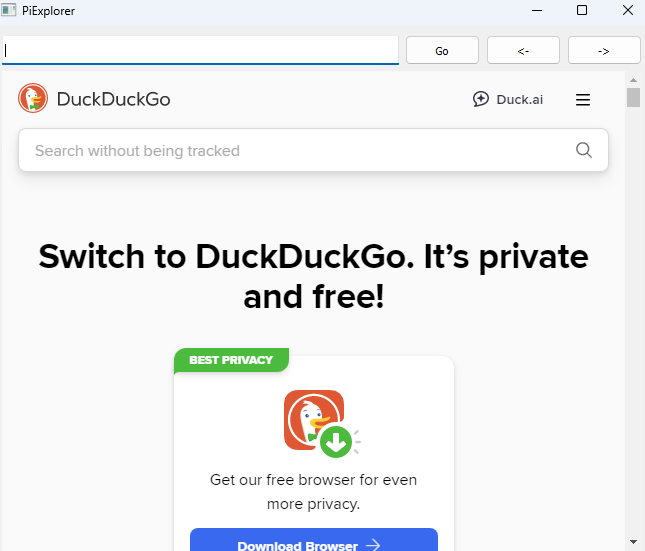Click the DuckDuckGo duck logo icon

pyautogui.click(x=33, y=98)
